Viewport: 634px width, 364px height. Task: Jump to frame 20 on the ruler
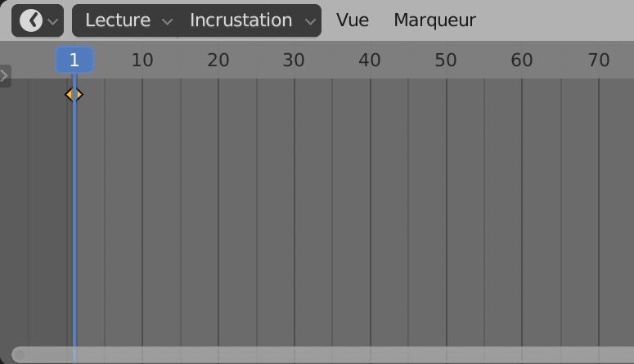[218, 60]
